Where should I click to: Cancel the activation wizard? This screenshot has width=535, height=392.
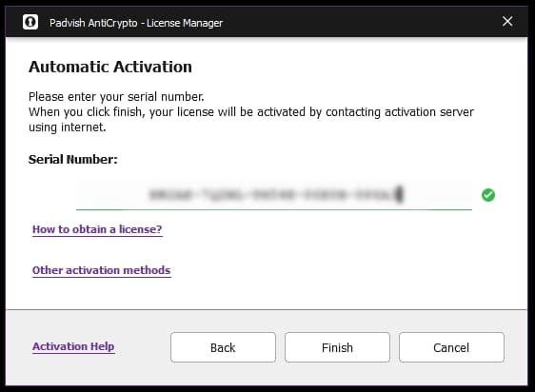[451, 347]
